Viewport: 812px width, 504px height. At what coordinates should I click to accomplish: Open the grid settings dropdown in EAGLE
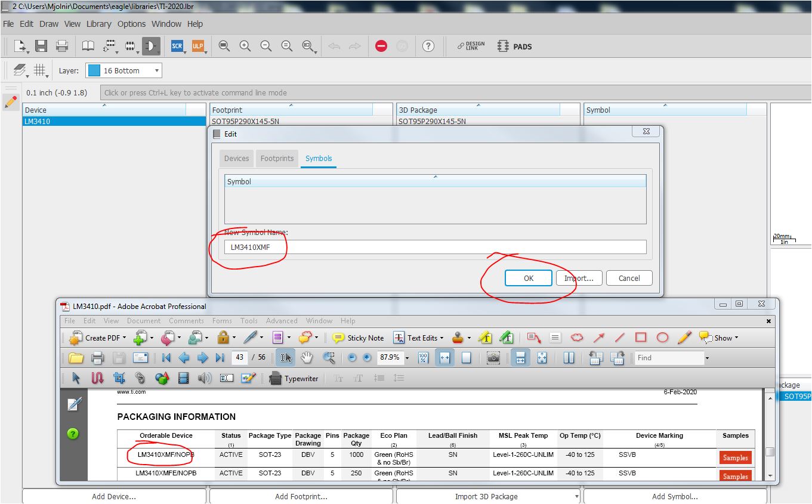point(41,70)
